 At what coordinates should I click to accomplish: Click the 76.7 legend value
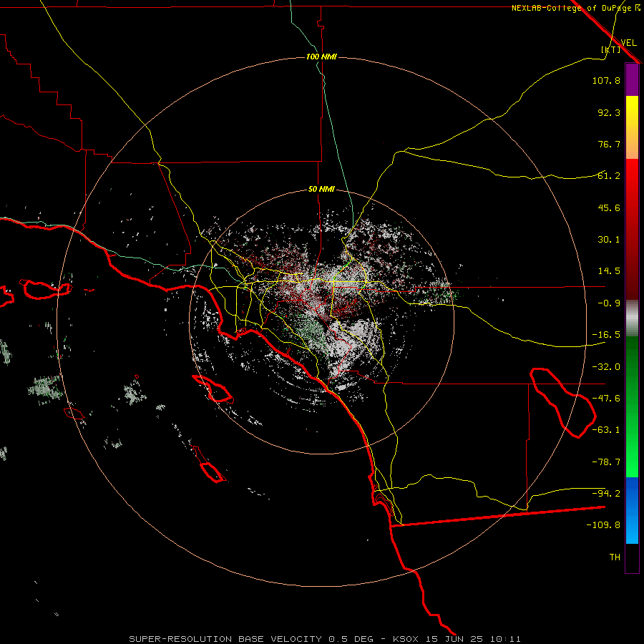609,144
